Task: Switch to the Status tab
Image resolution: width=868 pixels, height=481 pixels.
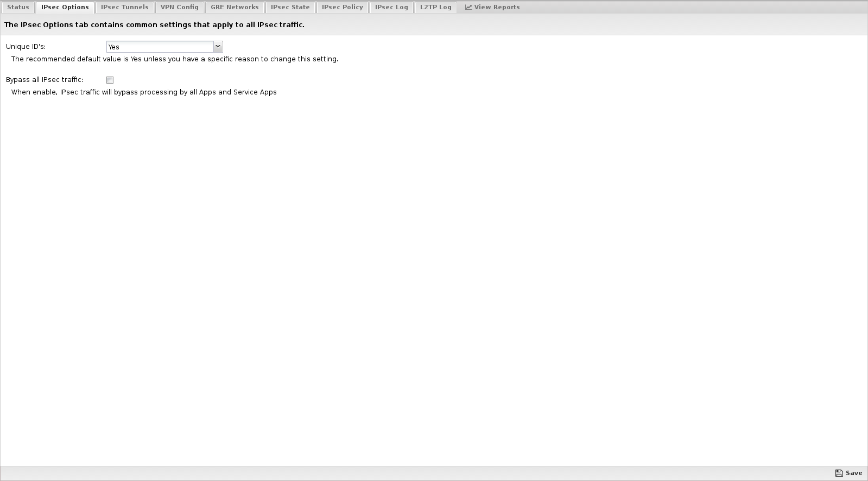Action: [x=18, y=7]
